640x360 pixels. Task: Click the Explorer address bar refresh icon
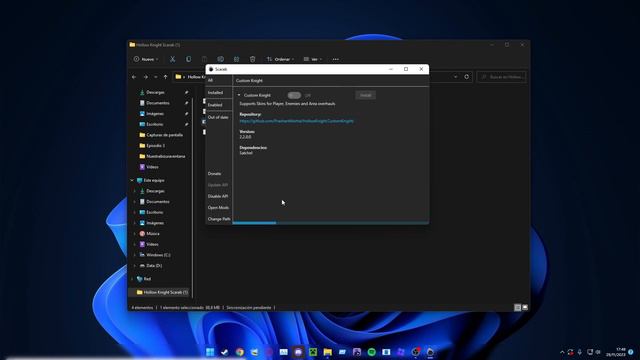(x=467, y=77)
